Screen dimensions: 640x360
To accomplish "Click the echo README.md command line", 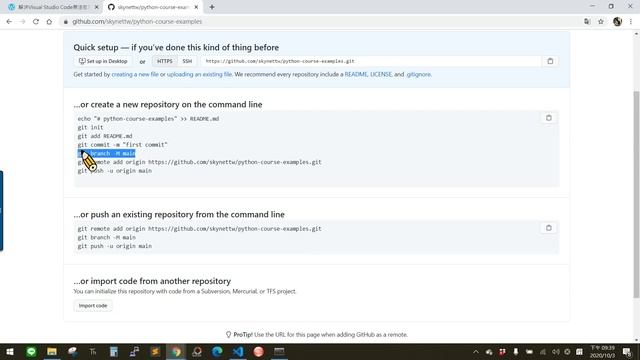I will point(148,119).
